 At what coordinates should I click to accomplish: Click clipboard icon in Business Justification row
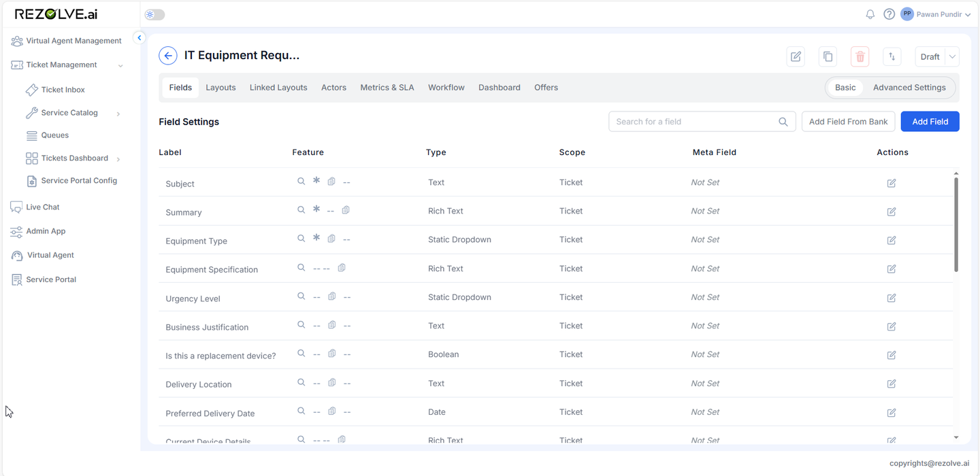tap(331, 325)
